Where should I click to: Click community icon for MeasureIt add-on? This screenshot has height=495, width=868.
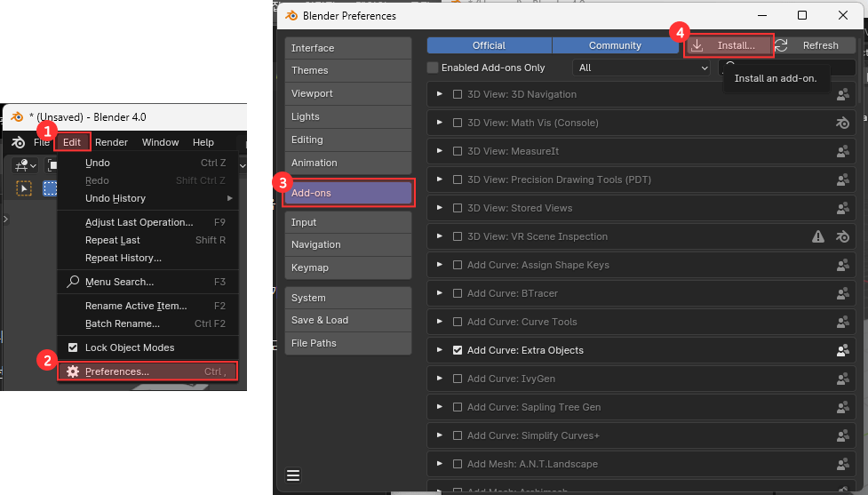(x=842, y=151)
